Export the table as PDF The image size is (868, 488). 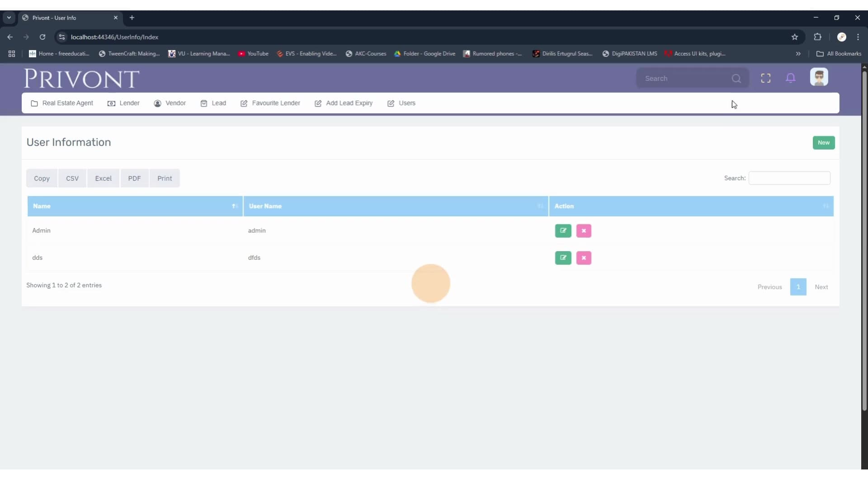tap(134, 178)
